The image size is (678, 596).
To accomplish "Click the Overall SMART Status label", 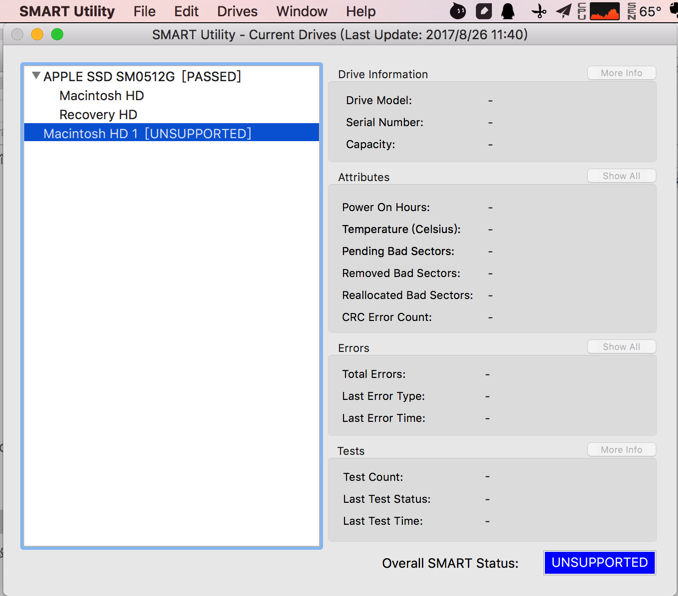I will (450, 563).
